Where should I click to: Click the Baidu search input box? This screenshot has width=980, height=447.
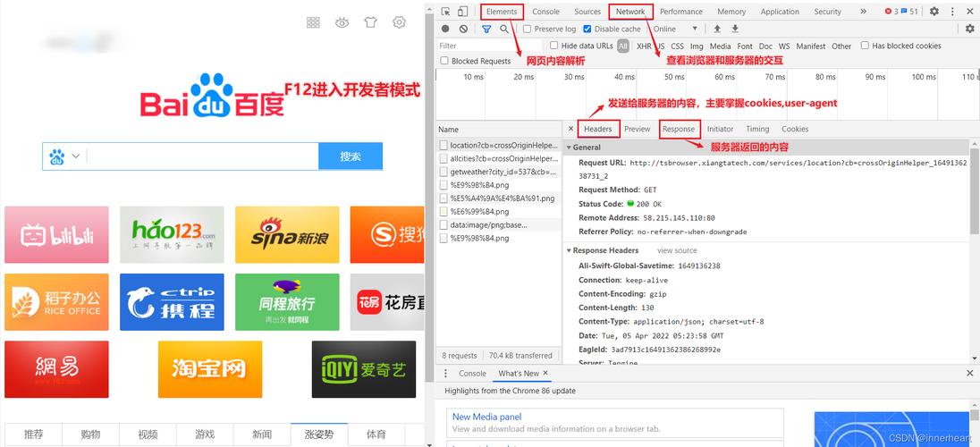coord(202,156)
